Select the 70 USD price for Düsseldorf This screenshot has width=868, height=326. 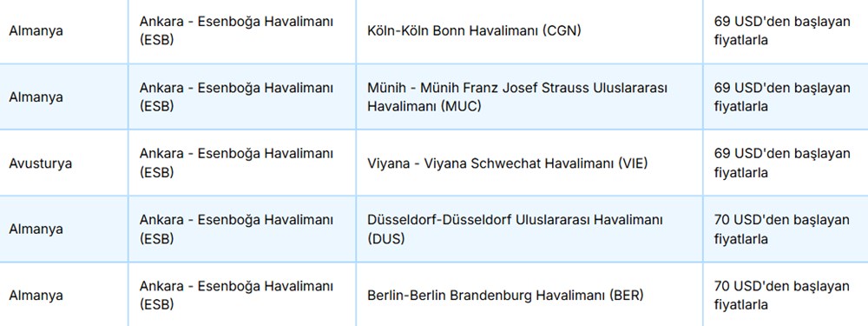coord(782,230)
